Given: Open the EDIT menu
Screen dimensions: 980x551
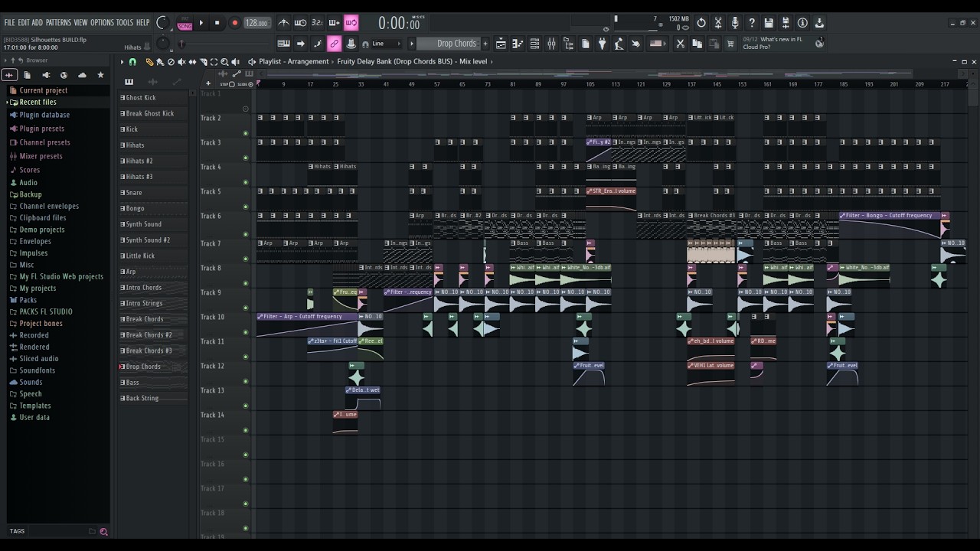Looking at the screenshot, I should click(24, 22).
